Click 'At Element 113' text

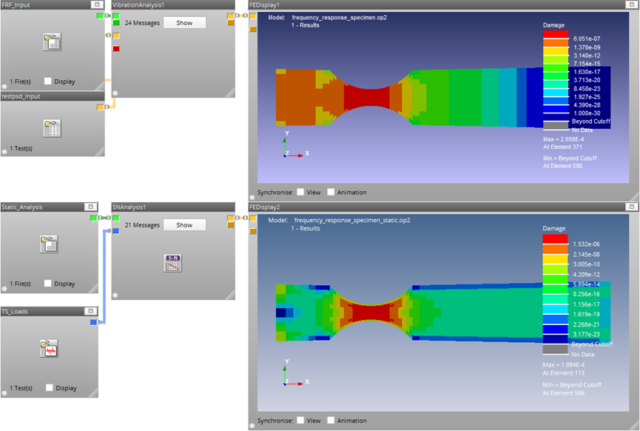coord(563,373)
